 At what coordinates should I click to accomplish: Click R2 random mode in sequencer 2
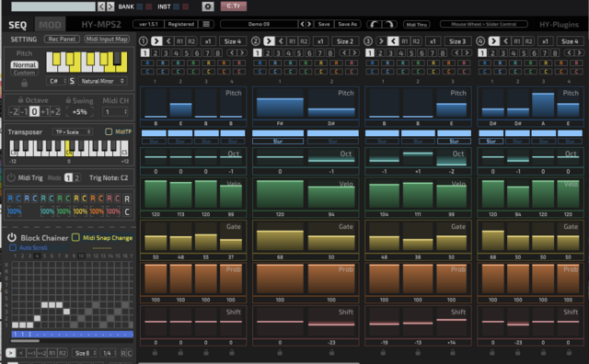pyautogui.click(x=304, y=41)
